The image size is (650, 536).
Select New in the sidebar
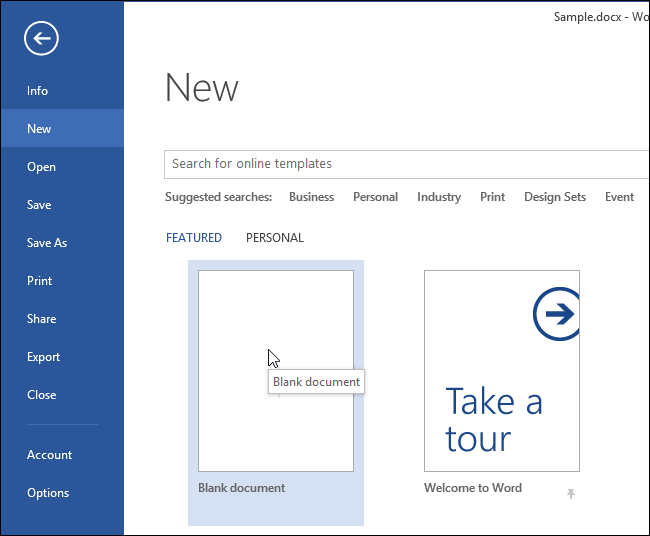pyautogui.click(x=40, y=129)
